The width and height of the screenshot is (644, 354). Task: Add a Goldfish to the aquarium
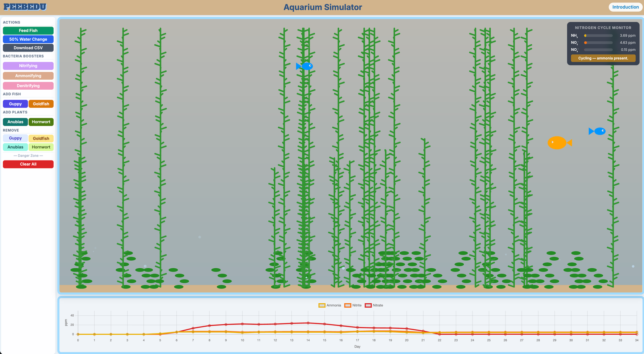[41, 104]
